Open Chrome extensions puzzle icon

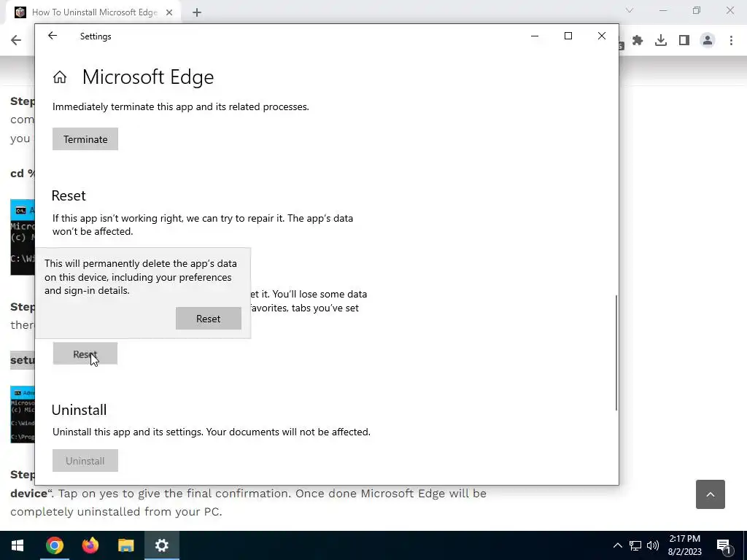click(638, 41)
